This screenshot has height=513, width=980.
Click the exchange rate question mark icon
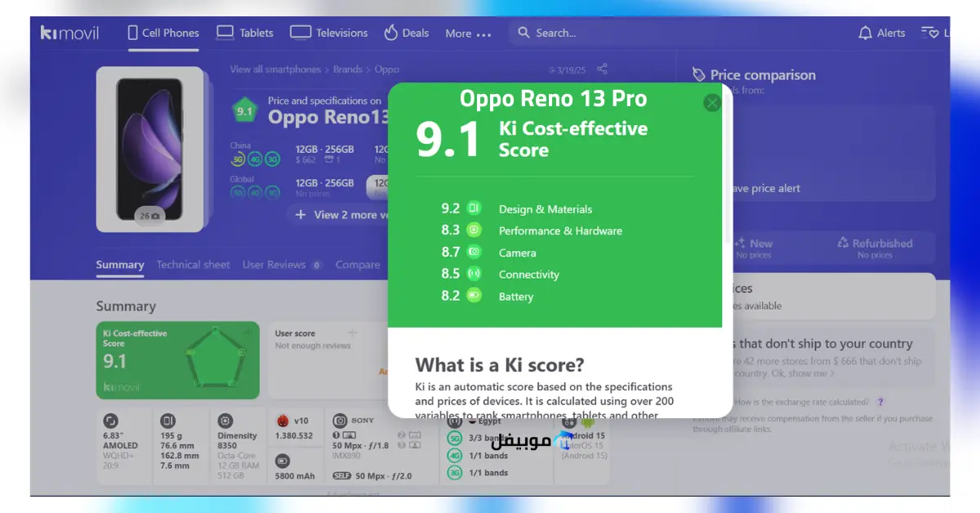tap(880, 402)
